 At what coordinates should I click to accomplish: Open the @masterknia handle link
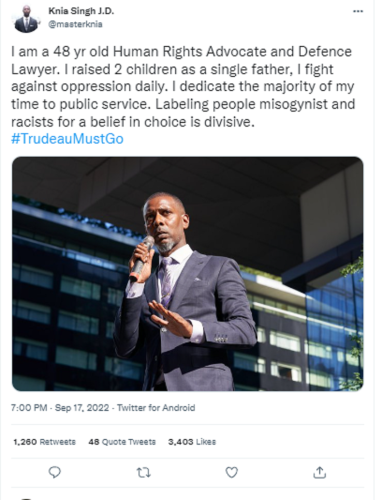click(x=75, y=24)
